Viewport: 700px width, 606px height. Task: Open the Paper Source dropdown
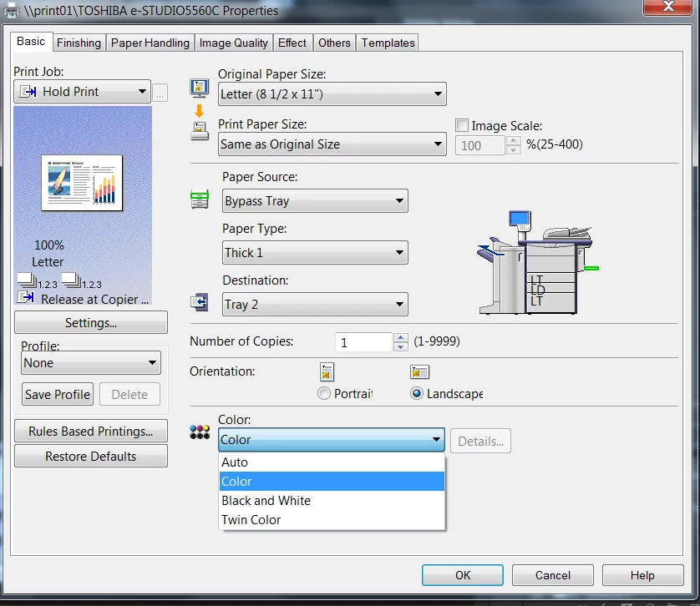315,201
